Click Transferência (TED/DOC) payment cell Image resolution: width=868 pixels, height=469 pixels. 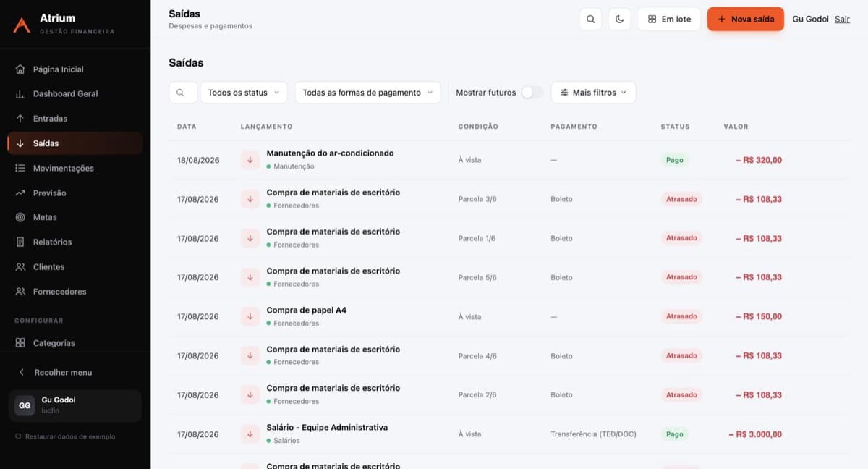tap(594, 434)
